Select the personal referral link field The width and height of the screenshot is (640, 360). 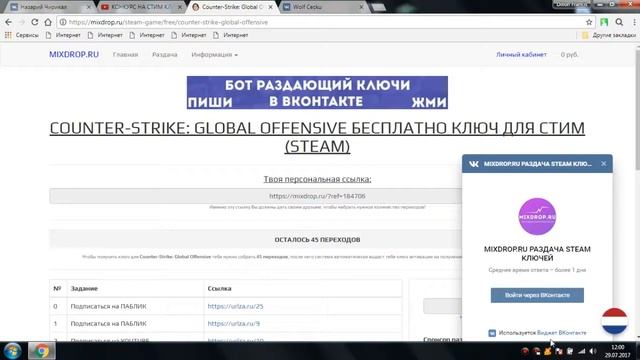(256, 196)
